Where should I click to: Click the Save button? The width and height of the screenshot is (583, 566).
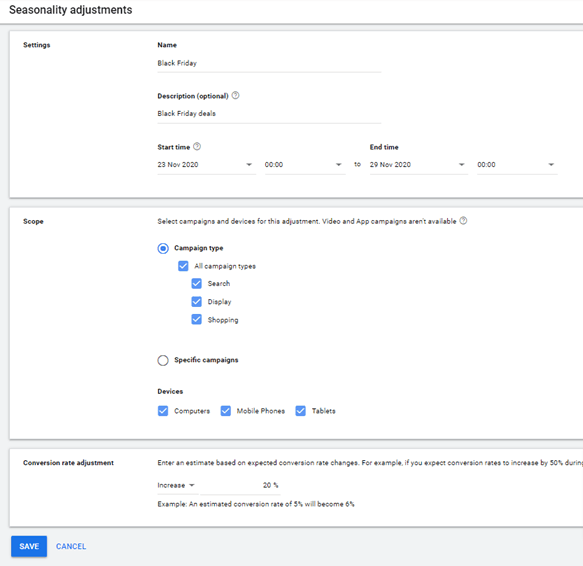29,546
